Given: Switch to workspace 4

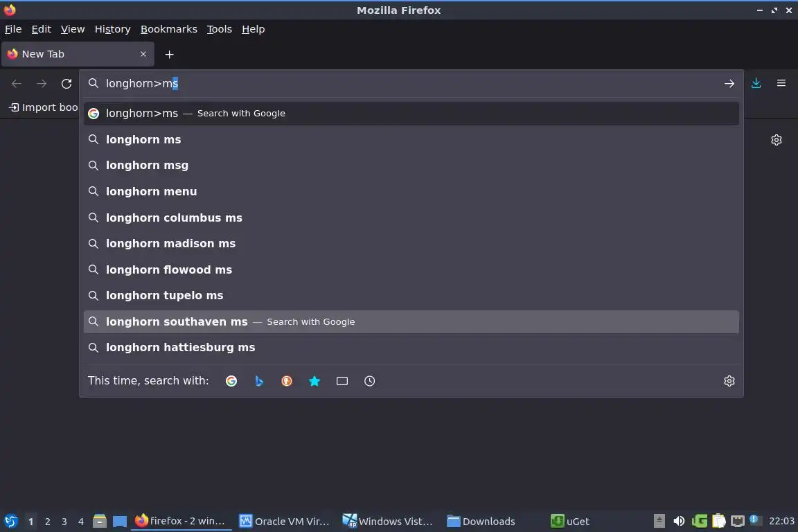Looking at the screenshot, I should tap(81, 522).
